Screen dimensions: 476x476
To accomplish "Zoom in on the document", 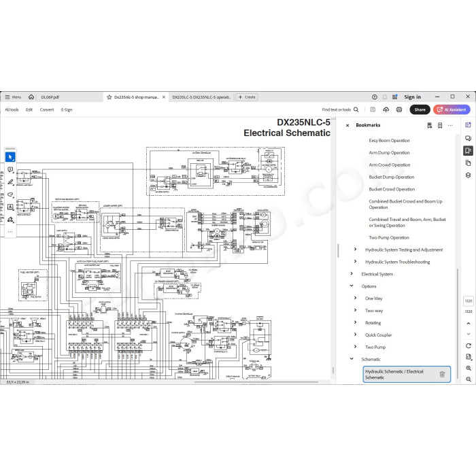I will 469,369.
